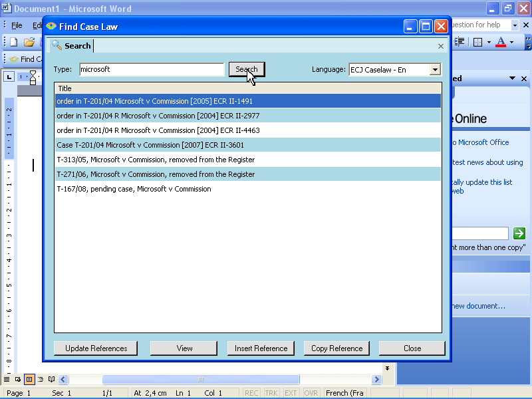Image resolution: width=532 pixels, height=399 pixels.
Task: Click the horizontal scrollbar thumb
Action: [201, 379]
